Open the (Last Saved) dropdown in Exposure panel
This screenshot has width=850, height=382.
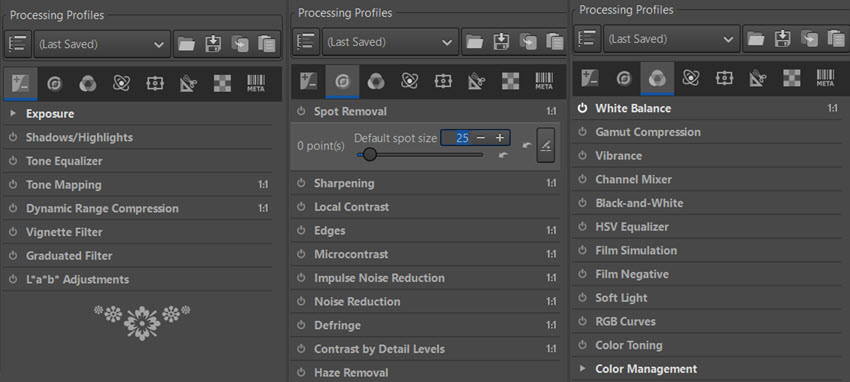(x=102, y=44)
